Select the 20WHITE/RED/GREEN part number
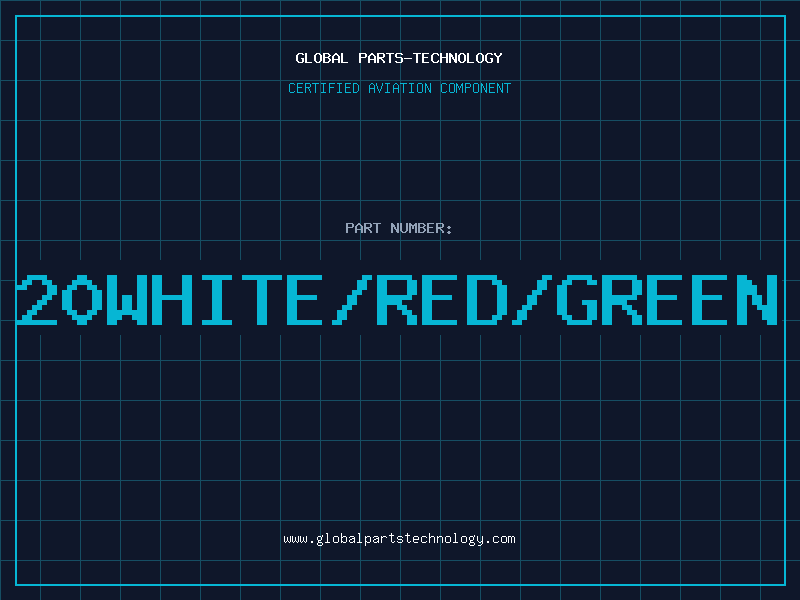800x600 pixels. (397, 299)
